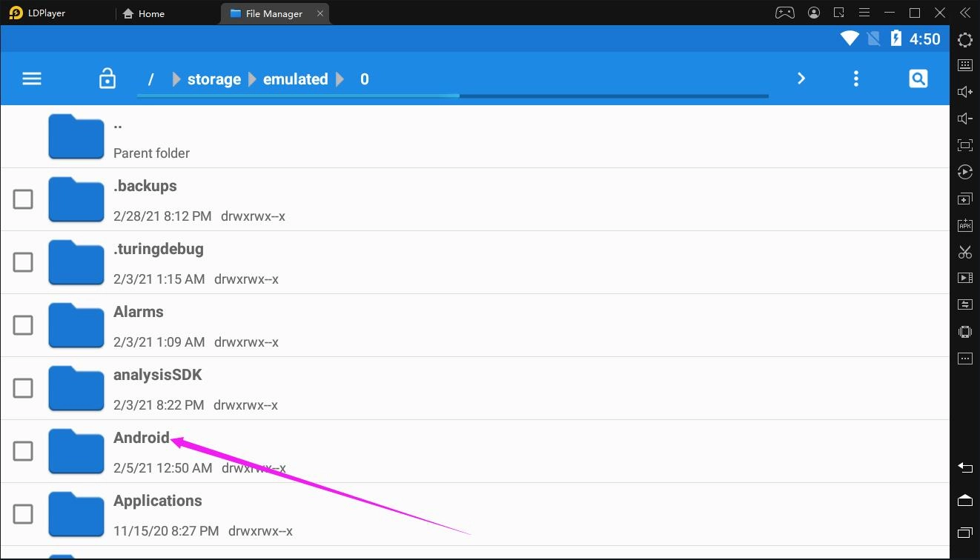
Task: Click the scissors screenshot icon in sidebar
Action: 964,252
